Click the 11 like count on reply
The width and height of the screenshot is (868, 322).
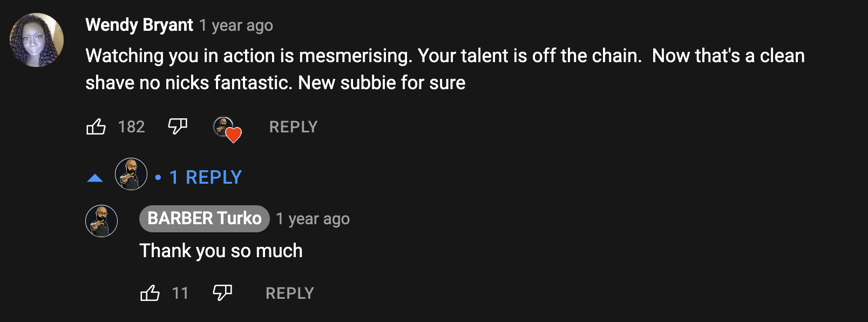point(180,293)
